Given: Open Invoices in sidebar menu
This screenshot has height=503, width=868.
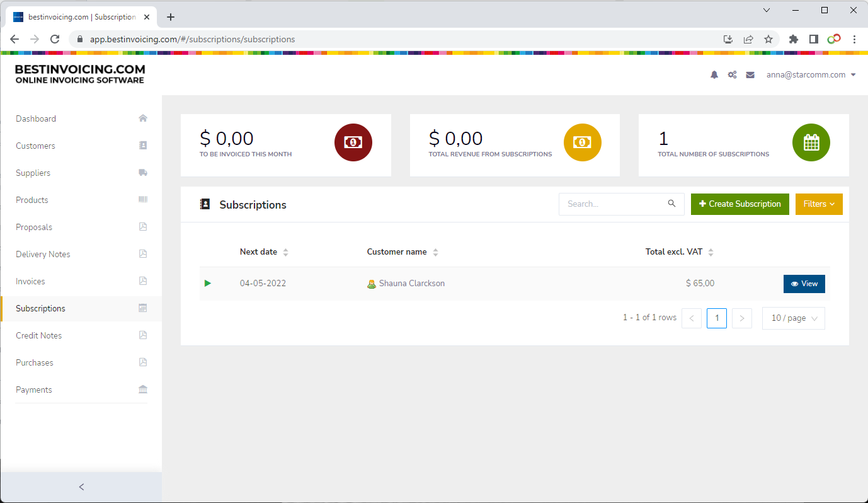Looking at the screenshot, I should tap(31, 281).
